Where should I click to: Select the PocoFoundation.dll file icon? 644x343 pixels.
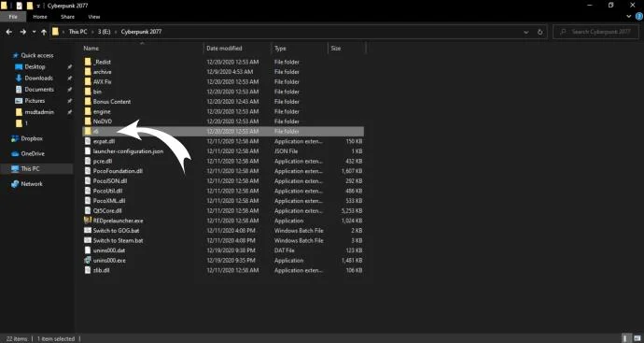click(88, 171)
